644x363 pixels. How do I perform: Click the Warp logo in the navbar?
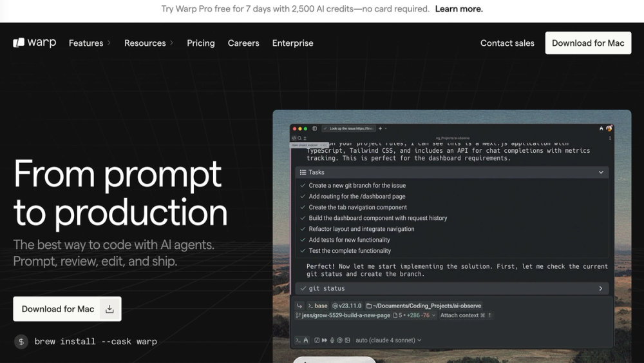coord(35,43)
